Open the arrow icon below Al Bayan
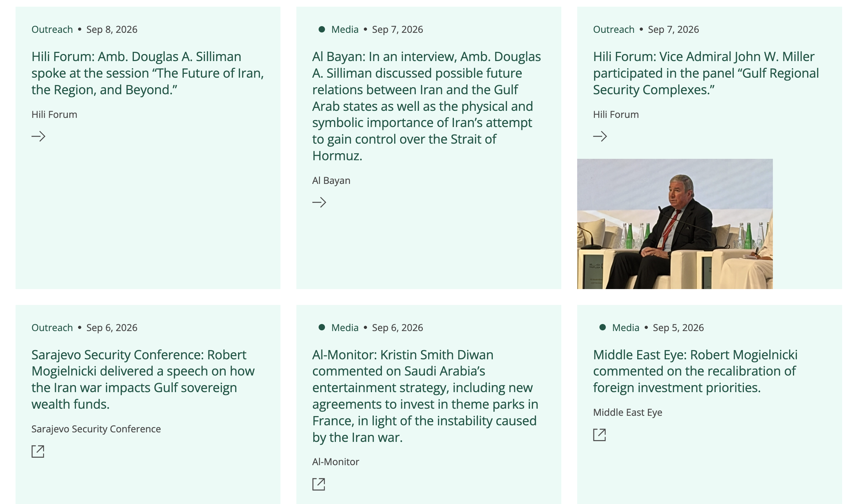Screen dimensions: 852x504 (319, 202)
